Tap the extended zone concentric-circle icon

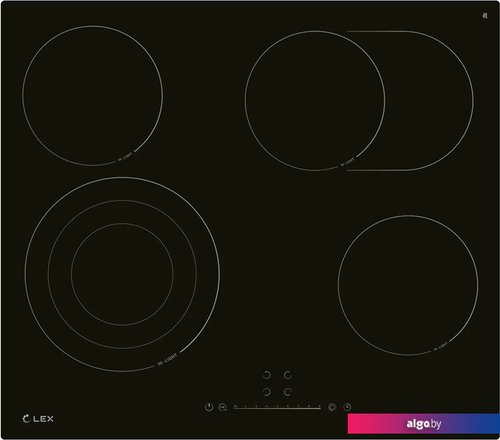pyautogui.click(x=332, y=407)
